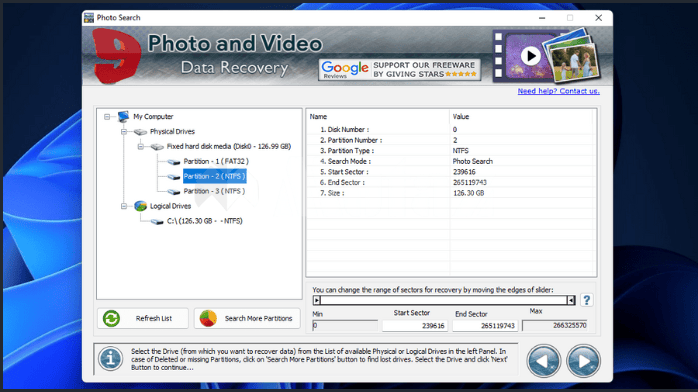Select the C:\ (126.30 GB - NTFS) drive
The image size is (698, 392).
pyautogui.click(x=204, y=221)
